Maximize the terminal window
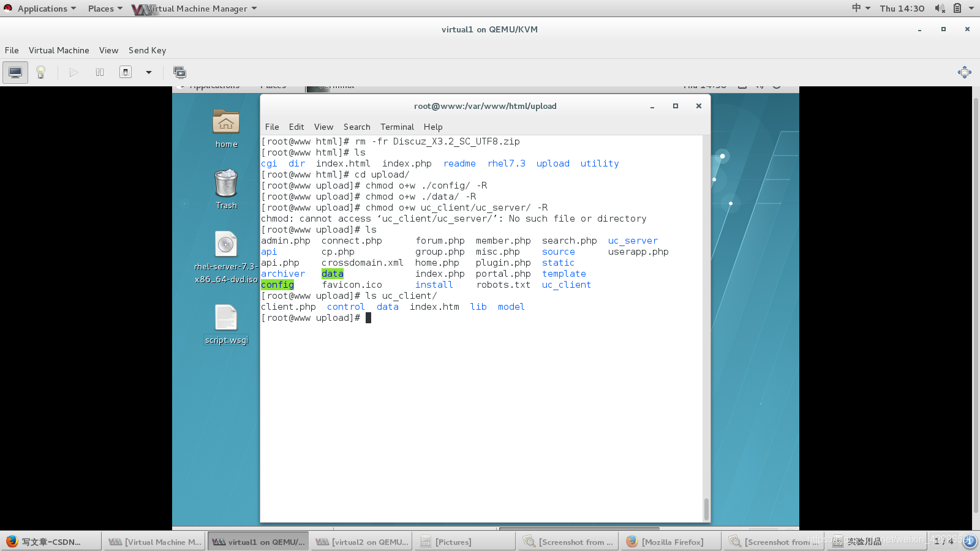Viewport: 980px width, 551px height. click(x=676, y=106)
